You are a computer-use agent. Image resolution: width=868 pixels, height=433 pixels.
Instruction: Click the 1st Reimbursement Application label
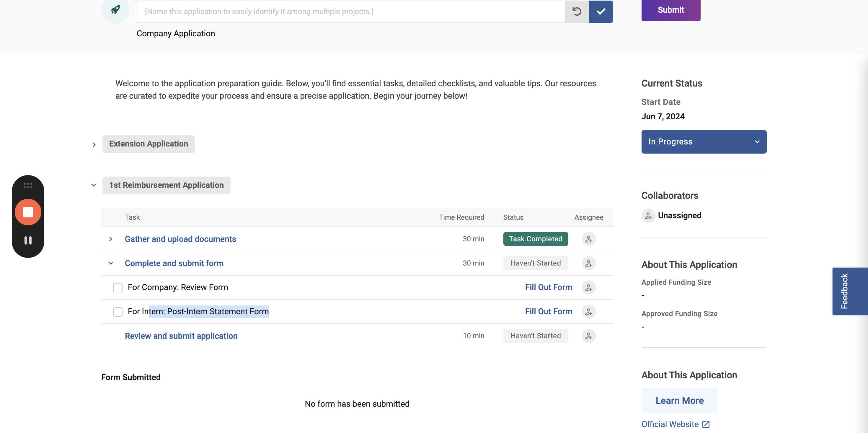[167, 185]
